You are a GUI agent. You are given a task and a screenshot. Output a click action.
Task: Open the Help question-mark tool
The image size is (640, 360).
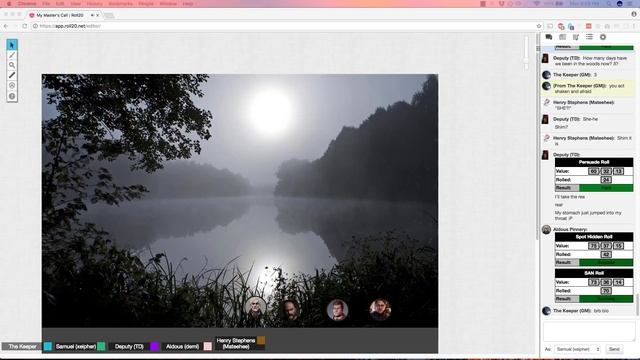pyautogui.click(x=12, y=96)
